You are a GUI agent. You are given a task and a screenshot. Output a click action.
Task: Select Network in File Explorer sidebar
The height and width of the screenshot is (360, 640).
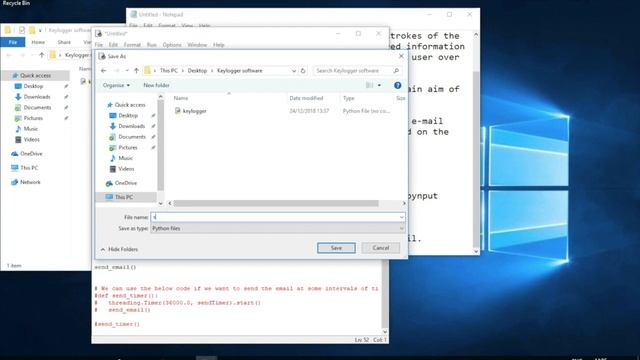30,182
